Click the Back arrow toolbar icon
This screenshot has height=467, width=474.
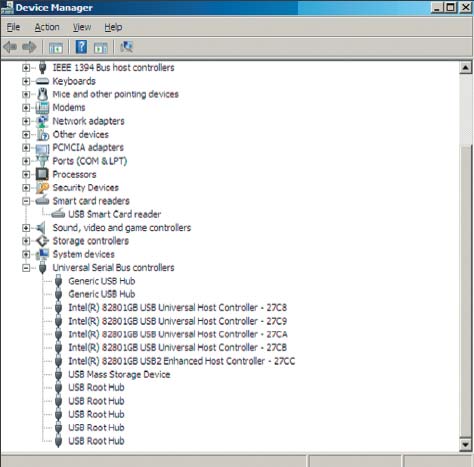pyautogui.click(x=10, y=47)
